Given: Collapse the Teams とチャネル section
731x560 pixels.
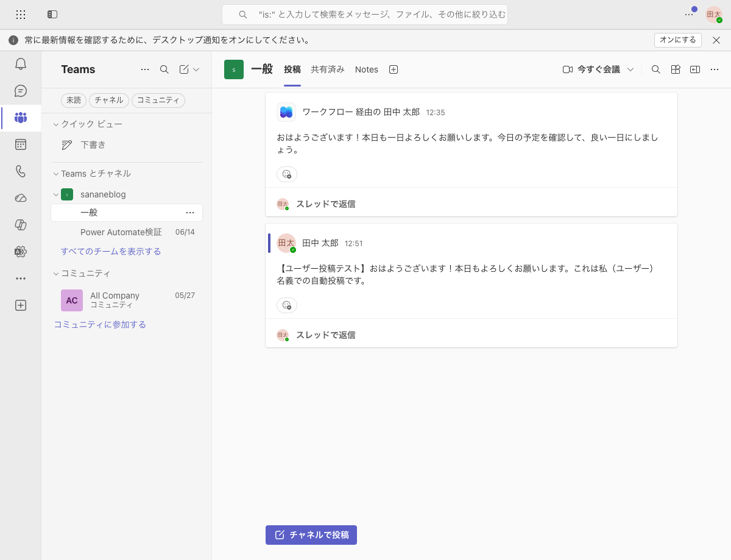Looking at the screenshot, I should [56, 174].
